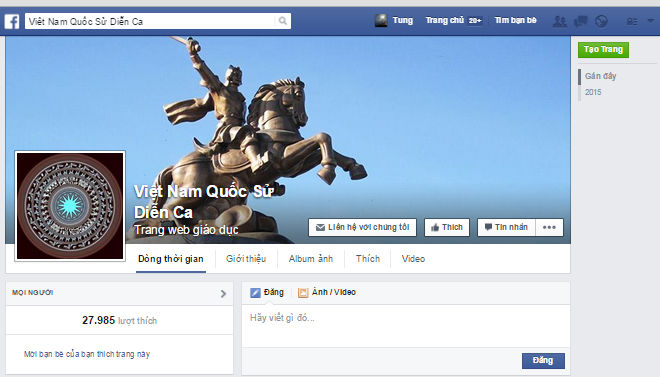Click the Trang web giáo dục category text
The width and height of the screenshot is (660, 377).
(x=186, y=230)
